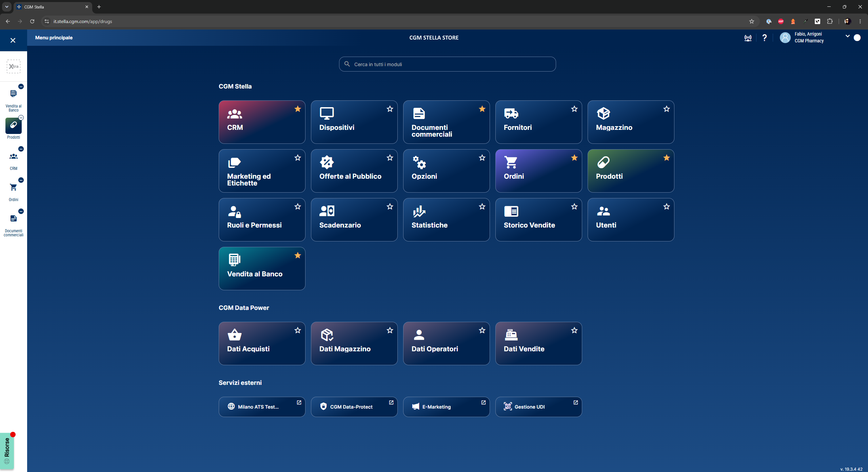Open Gestione UDI external service
The image size is (868, 472).
point(538,407)
